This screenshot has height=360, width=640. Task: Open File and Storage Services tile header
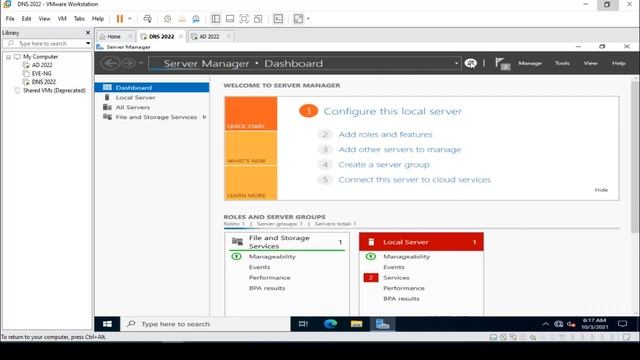(x=287, y=242)
